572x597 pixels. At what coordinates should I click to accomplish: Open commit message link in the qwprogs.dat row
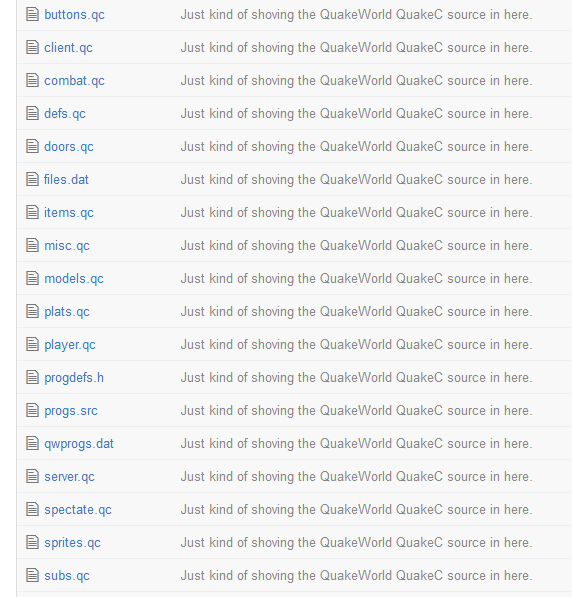(x=356, y=444)
